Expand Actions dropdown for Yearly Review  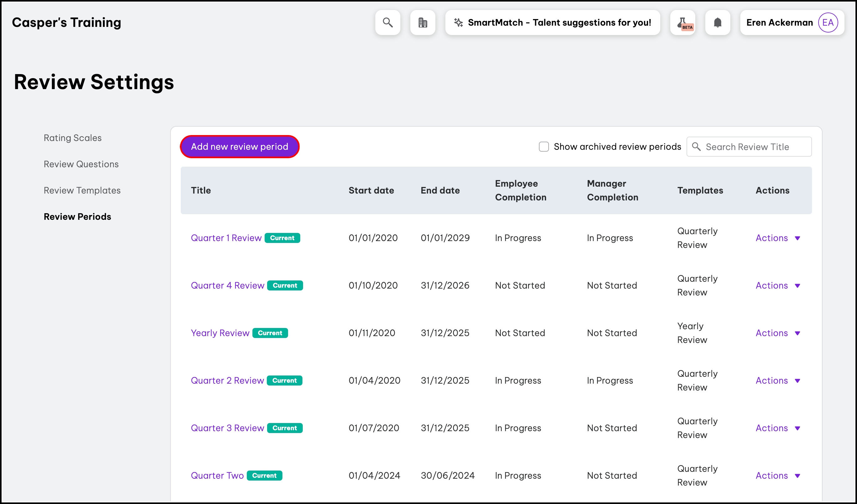(x=778, y=333)
